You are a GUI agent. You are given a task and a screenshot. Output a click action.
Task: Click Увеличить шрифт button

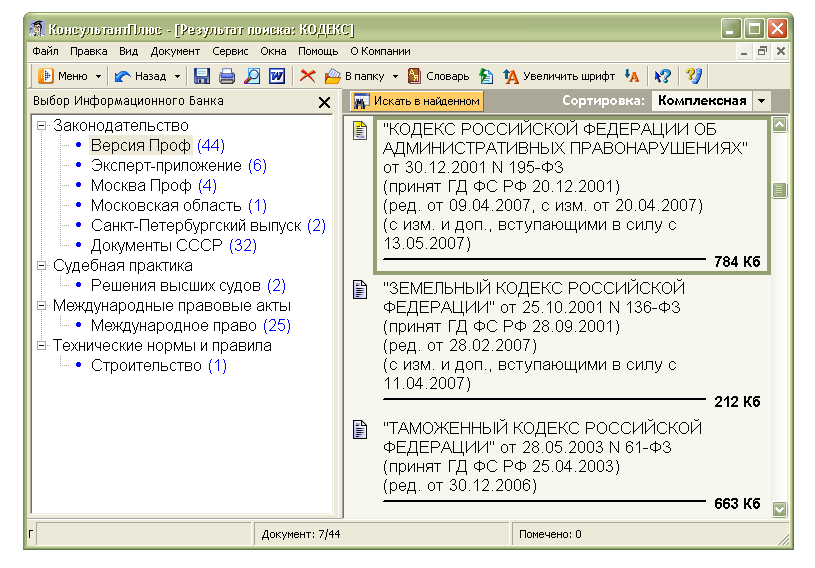point(559,76)
